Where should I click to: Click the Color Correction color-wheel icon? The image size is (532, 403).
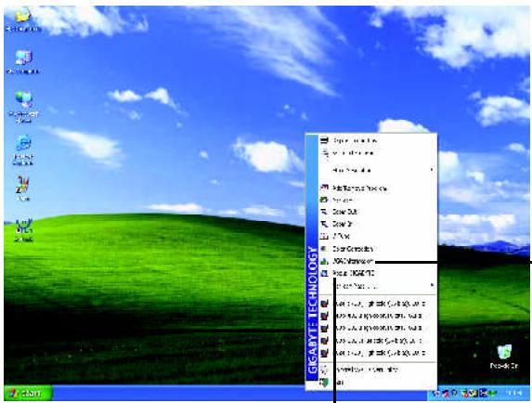324,249
